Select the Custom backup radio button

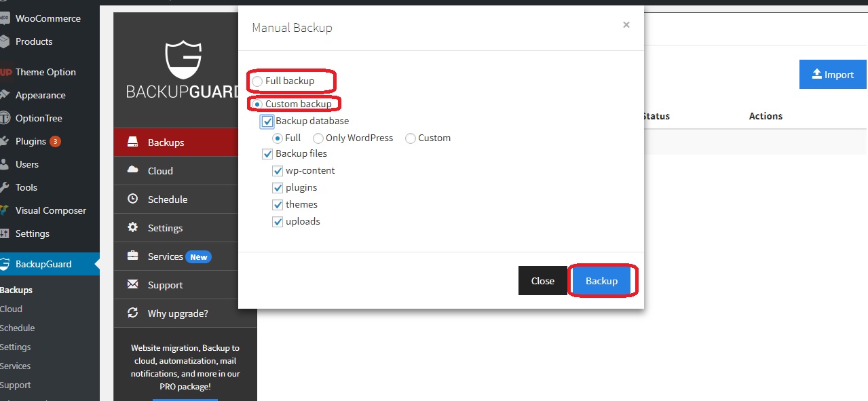257,104
